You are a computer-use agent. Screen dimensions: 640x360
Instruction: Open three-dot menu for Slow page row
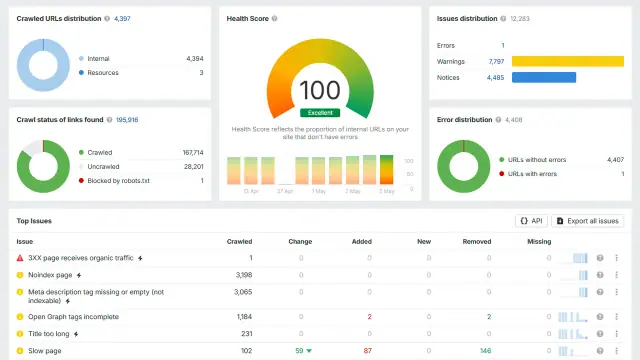coord(617,351)
